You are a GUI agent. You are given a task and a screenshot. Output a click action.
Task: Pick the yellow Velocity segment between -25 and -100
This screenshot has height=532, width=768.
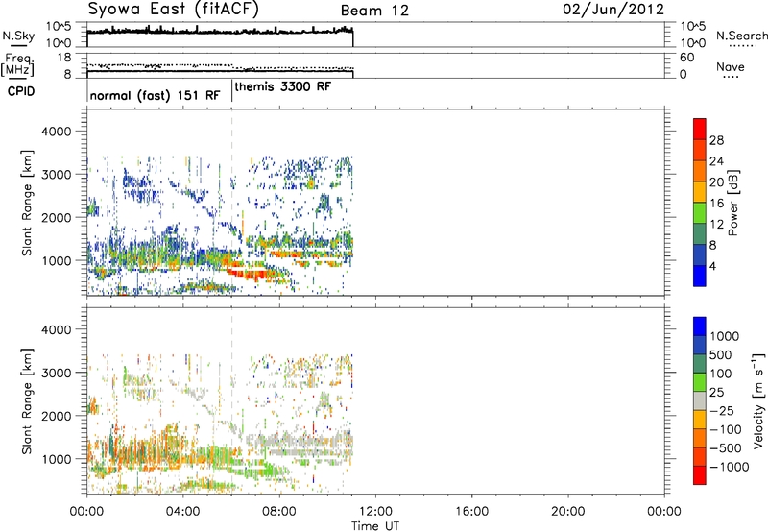pos(700,420)
